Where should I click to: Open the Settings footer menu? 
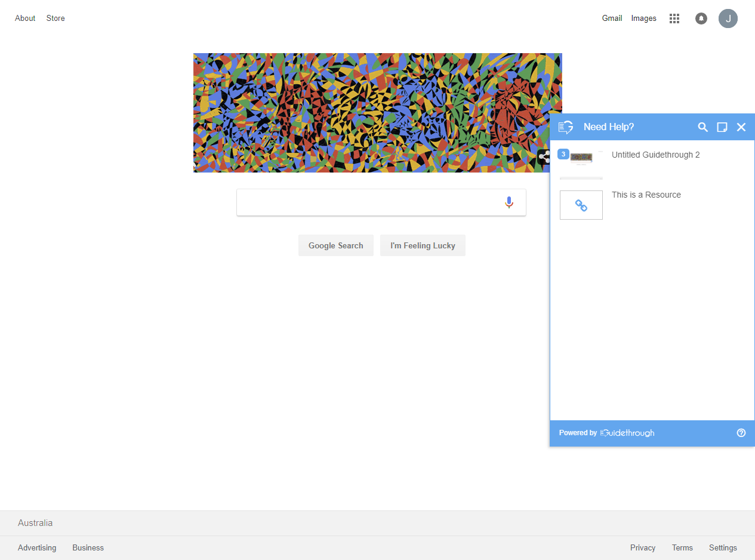click(x=723, y=547)
